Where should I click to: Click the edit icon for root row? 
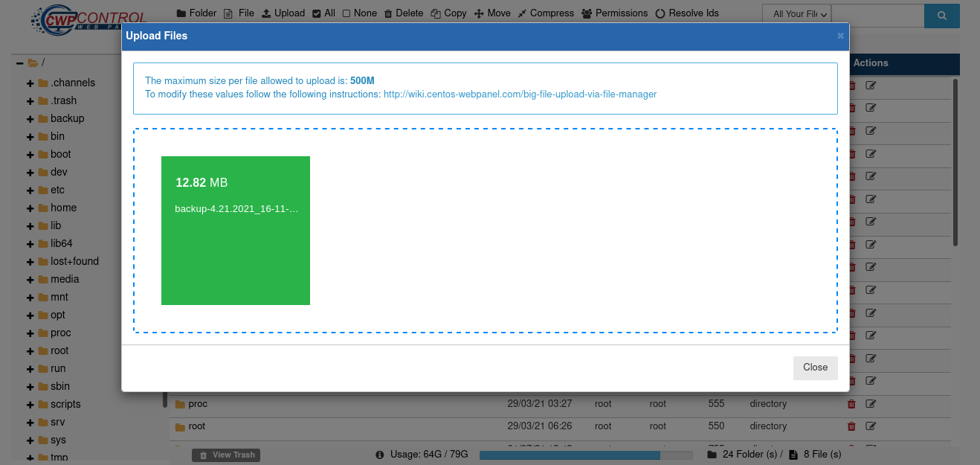[x=871, y=426]
